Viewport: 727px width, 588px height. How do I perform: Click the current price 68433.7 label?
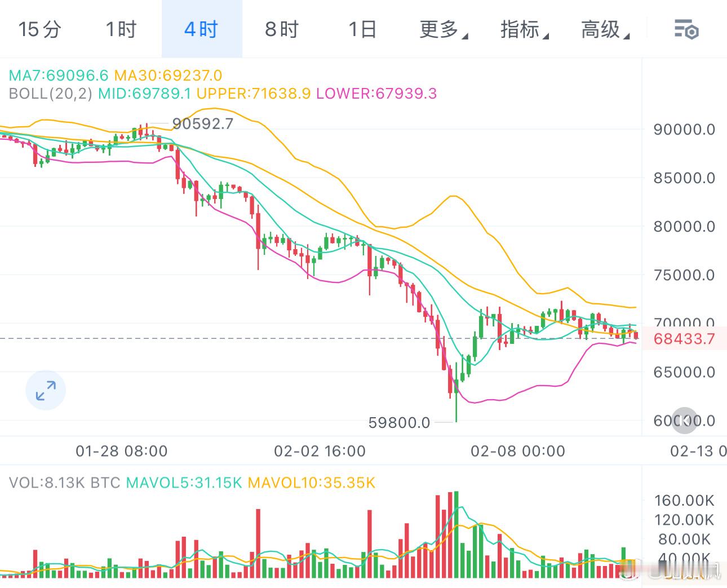point(684,339)
